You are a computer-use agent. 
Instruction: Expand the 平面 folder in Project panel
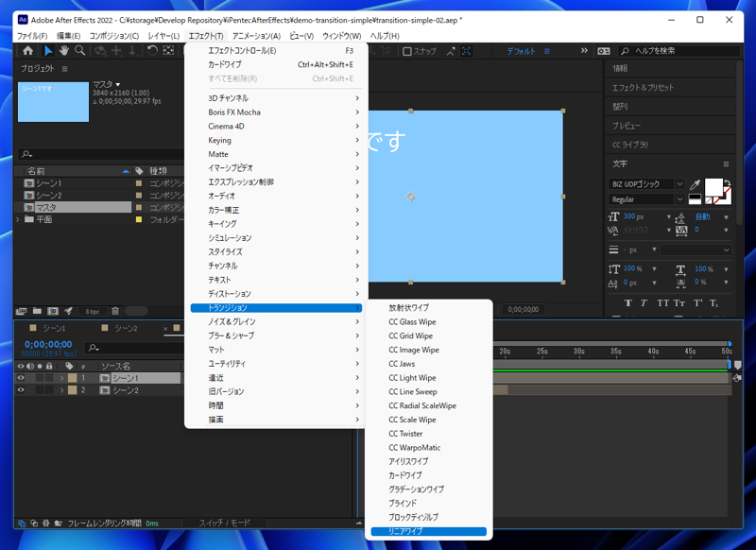pyautogui.click(x=18, y=219)
